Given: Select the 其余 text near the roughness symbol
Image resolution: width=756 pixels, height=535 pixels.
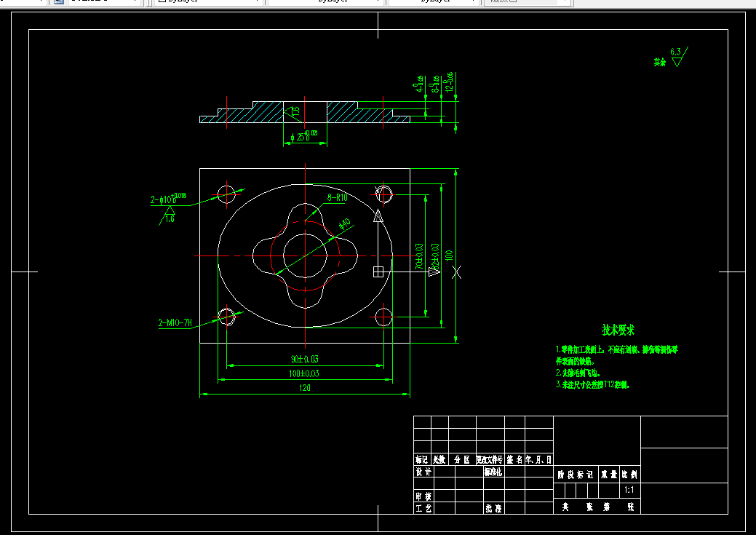Looking at the screenshot, I should [x=659, y=62].
